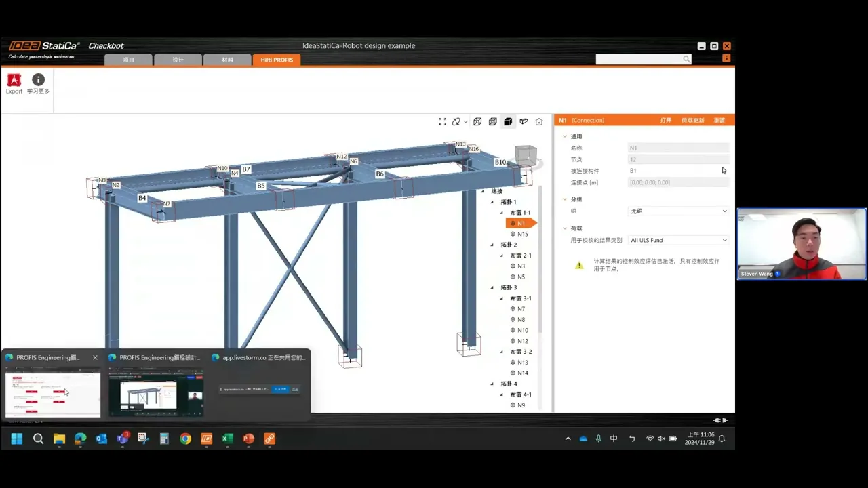This screenshot has width=868, height=488.
Task: Switch to the 材料 tab
Action: pos(227,60)
